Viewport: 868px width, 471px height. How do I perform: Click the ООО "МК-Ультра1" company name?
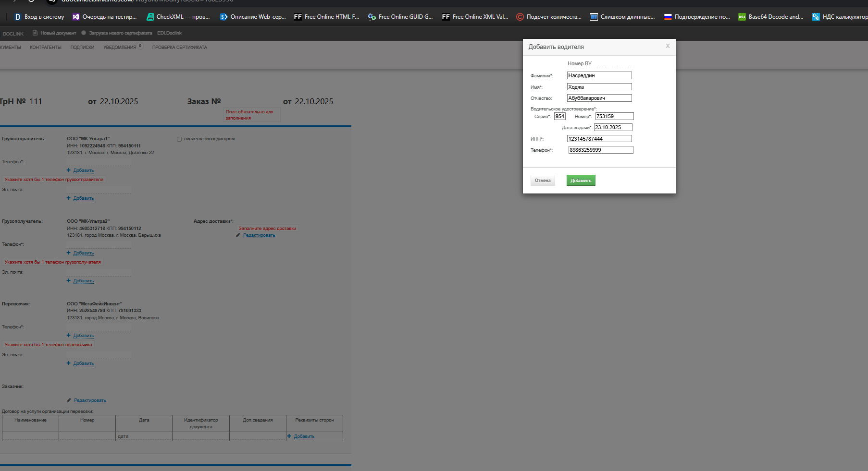88,139
